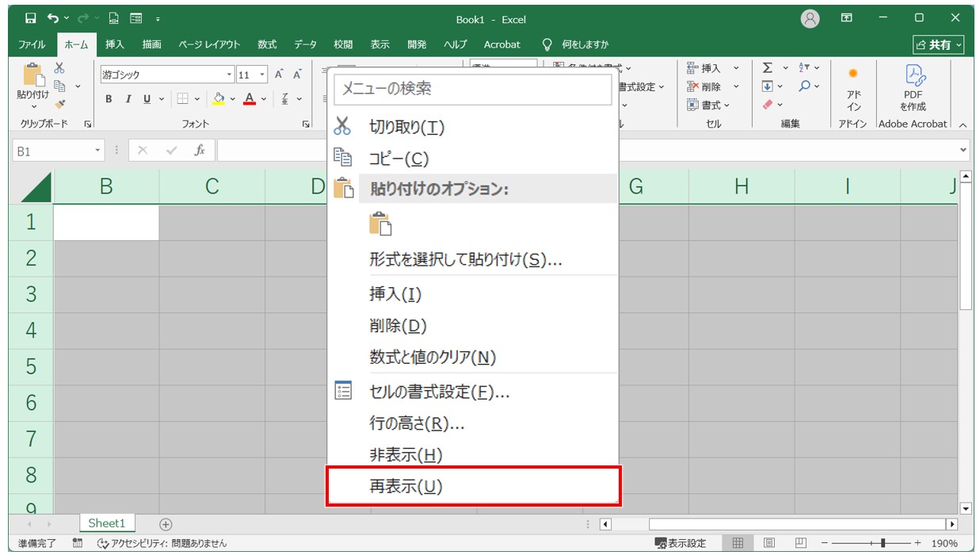980x559 pixels.
Task: Click the Find and Select magnifier icon
Action: click(x=804, y=86)
